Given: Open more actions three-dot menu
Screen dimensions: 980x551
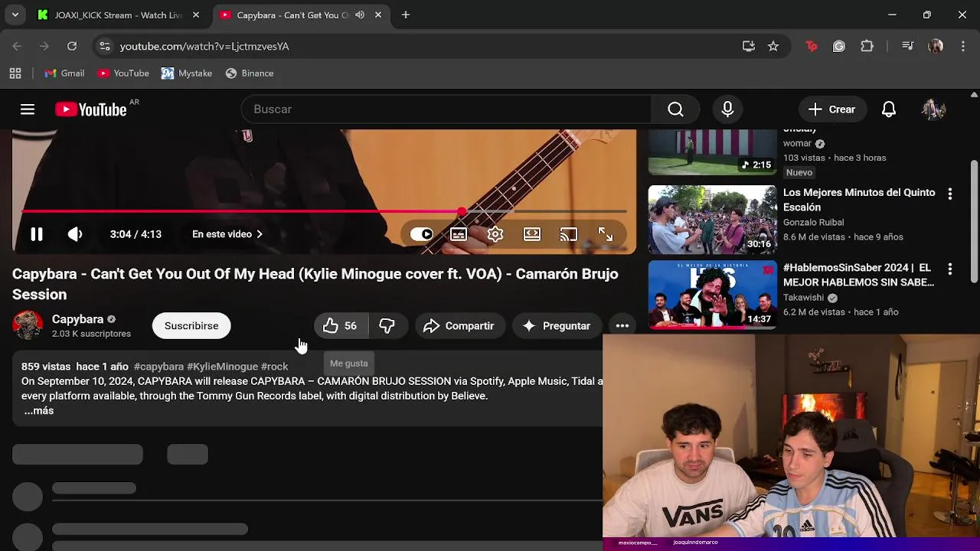Looking at the screenshot, I should point(622,326).
